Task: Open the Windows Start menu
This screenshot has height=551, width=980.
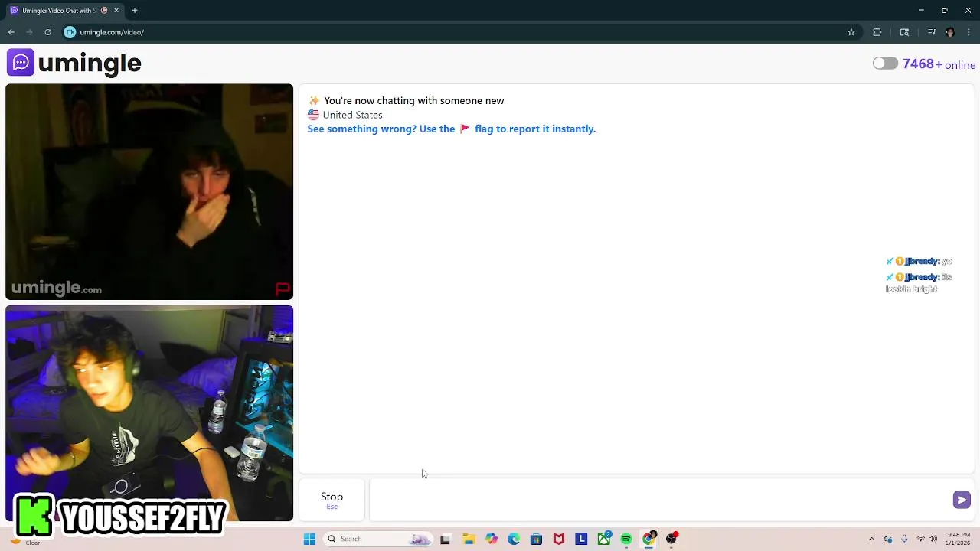Action: tap(309, 539)
